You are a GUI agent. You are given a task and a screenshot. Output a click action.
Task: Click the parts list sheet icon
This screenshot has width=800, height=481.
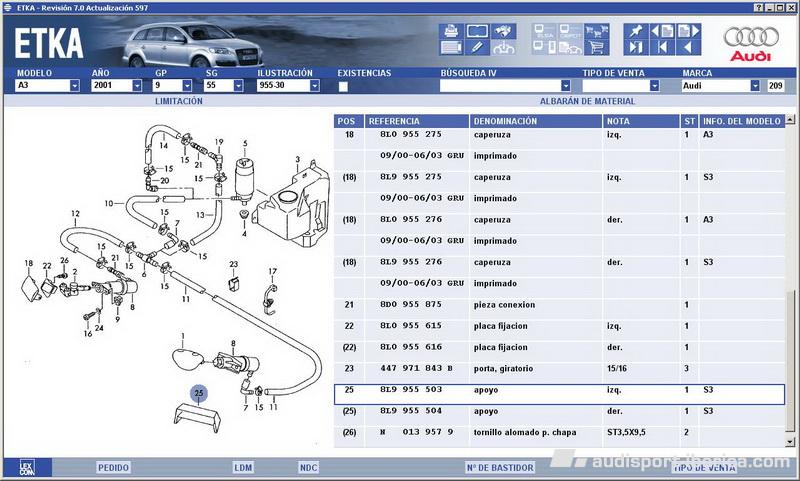click(x=452, y=47)
